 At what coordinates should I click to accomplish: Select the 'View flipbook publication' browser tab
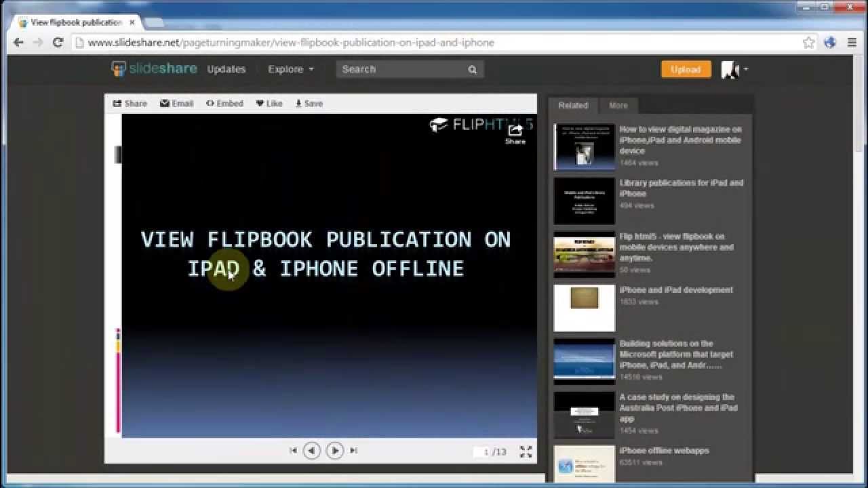[x=76, y=22]
